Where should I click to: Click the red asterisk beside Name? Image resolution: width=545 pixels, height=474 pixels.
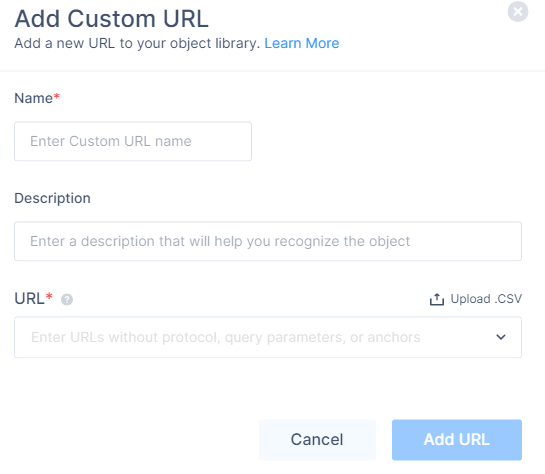(56, 96)
